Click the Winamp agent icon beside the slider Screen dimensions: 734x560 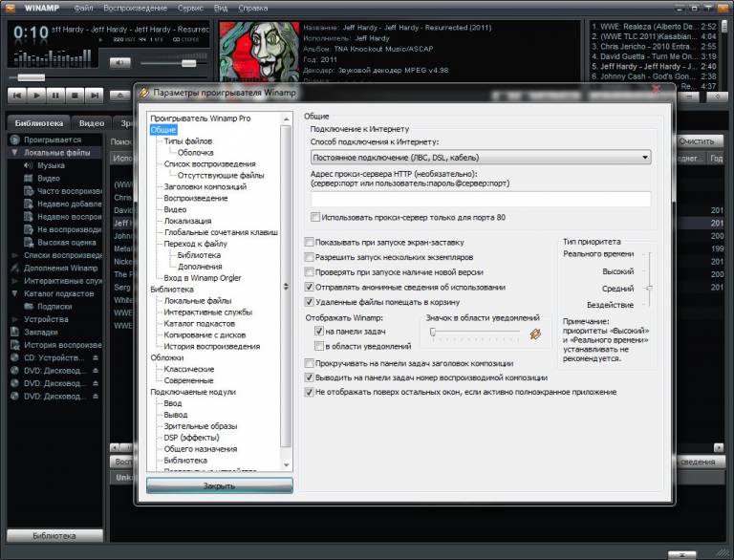pos(535,334)
